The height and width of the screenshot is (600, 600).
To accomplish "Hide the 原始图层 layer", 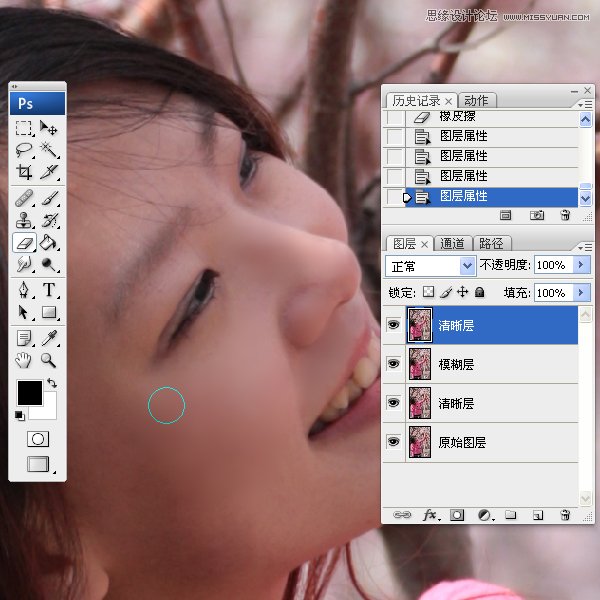I will coord(393,442).
